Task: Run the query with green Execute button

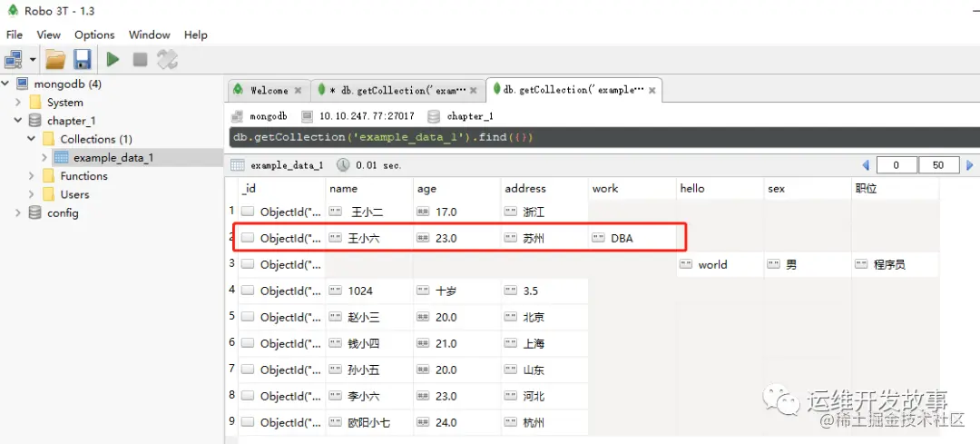Action: pyautogui.click(x=113, y=59)
